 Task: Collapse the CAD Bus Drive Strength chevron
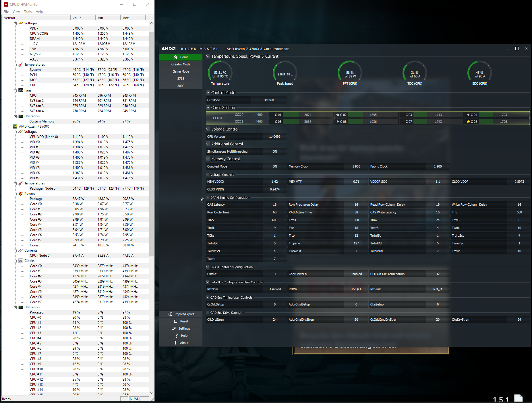click(x=208, y=313)
